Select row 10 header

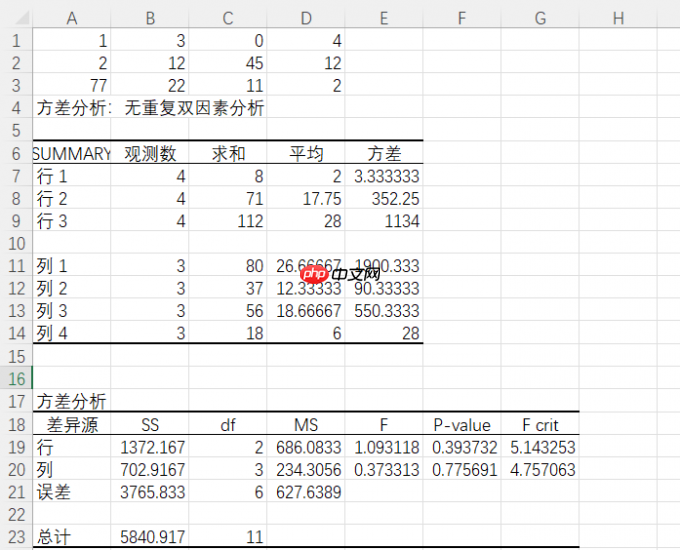pos(16,243)
